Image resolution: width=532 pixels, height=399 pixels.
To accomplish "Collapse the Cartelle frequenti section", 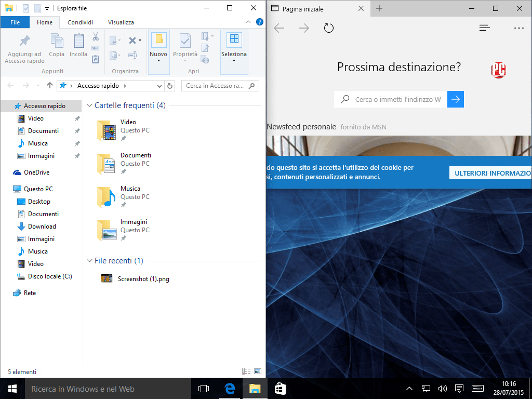I will tap(89, 105).
